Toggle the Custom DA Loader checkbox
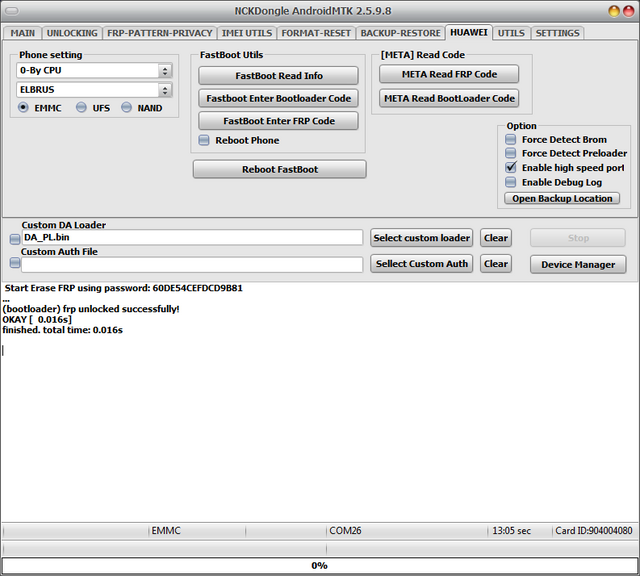The width and height of the screenshot is (640, 576). [15, 238]
